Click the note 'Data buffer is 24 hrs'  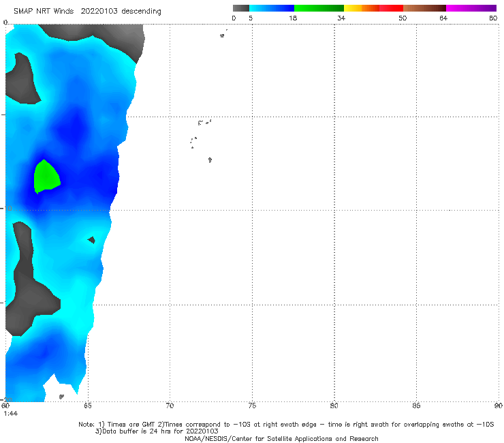click(x=138, y=431)
